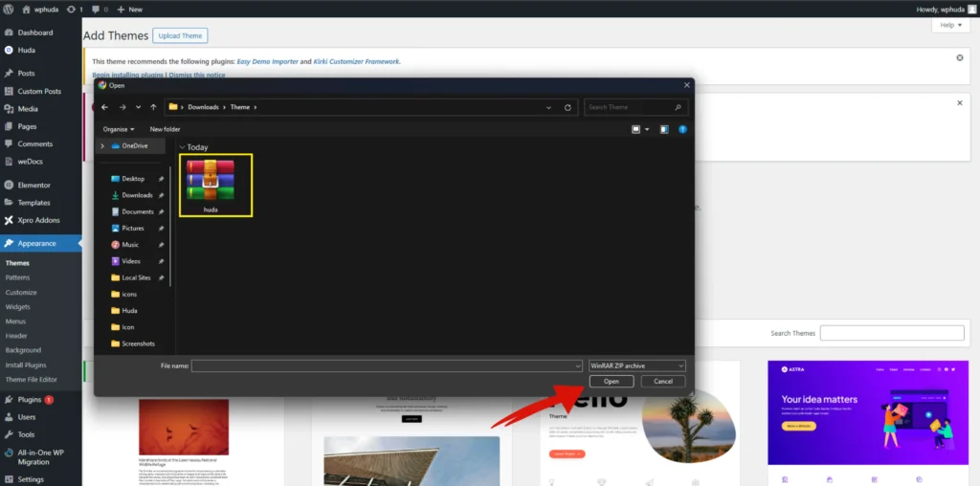Open comments bubble in admin bar
Viewport: 980px width, 486px height.
(100, 10)
